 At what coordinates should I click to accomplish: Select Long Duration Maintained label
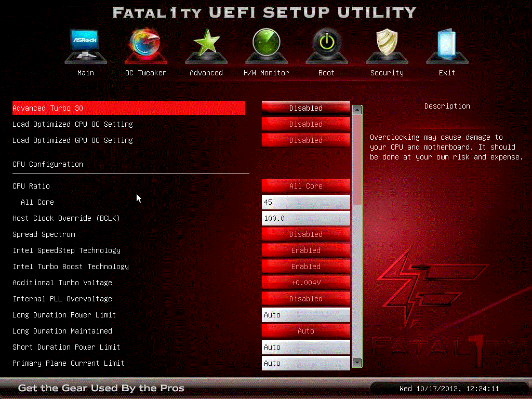(62, 331)
